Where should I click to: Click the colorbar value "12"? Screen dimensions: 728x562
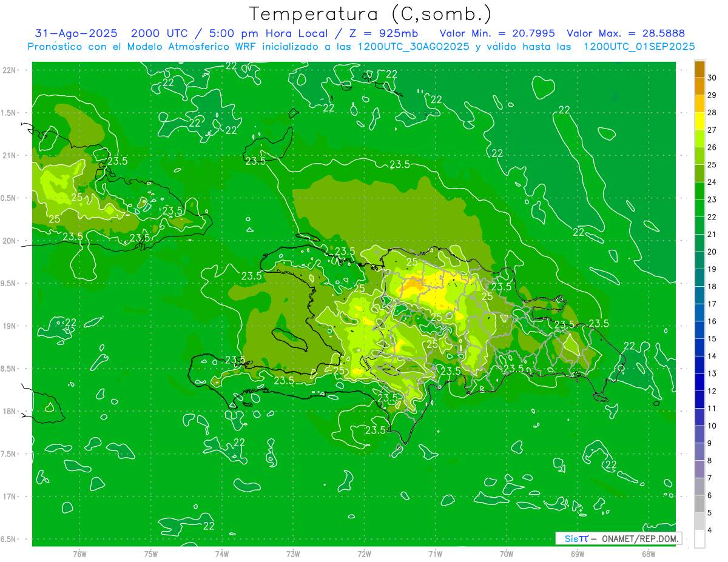tap(712, 391)
